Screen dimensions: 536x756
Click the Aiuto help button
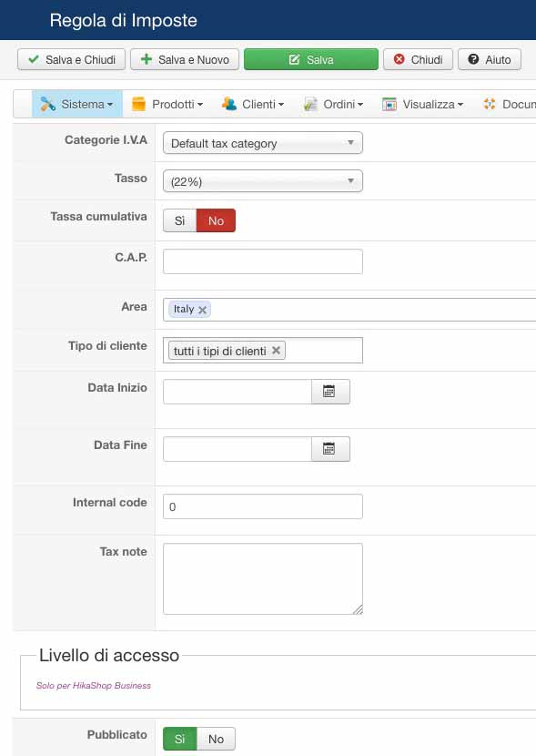click(x=490, y=59)
